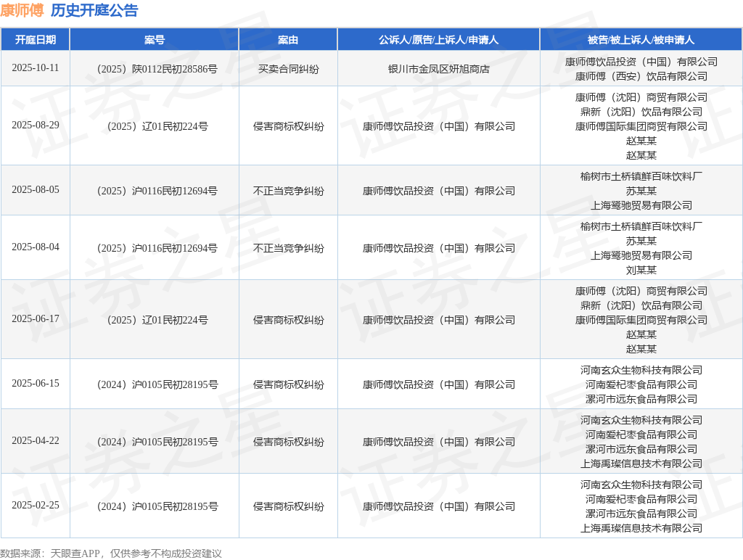Click 康师傅(沈阳)商贸有限公司 in the 2025-08-29 row
This screenshot has height=560, width=743.
coord(641,98)
